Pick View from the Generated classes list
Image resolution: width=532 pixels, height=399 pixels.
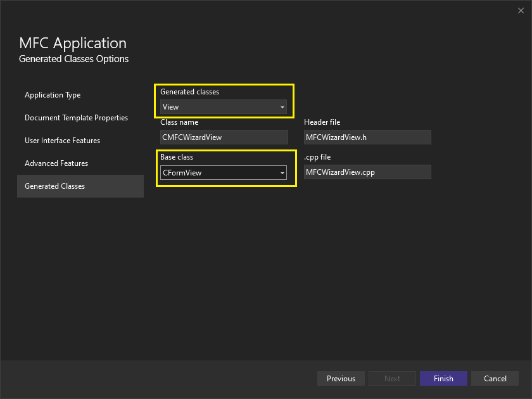pyautogui.click(x=223, y=107)
